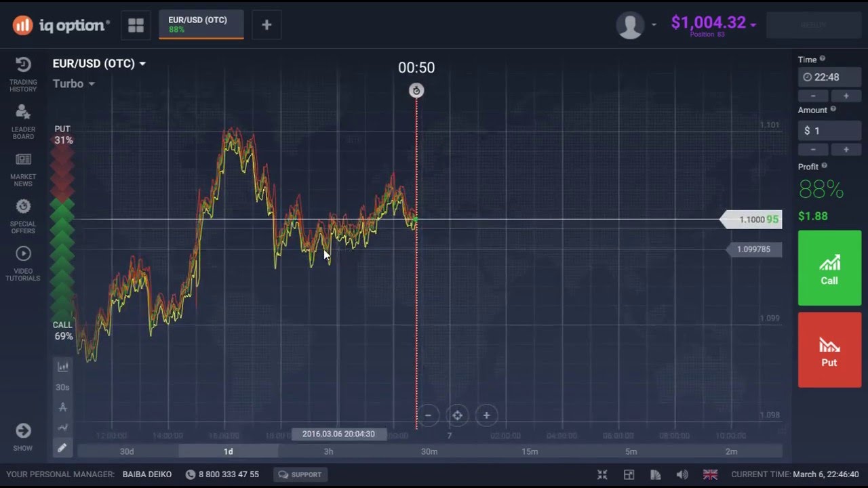
Task: Switch chart range to 3h
Action: point(328,451)
